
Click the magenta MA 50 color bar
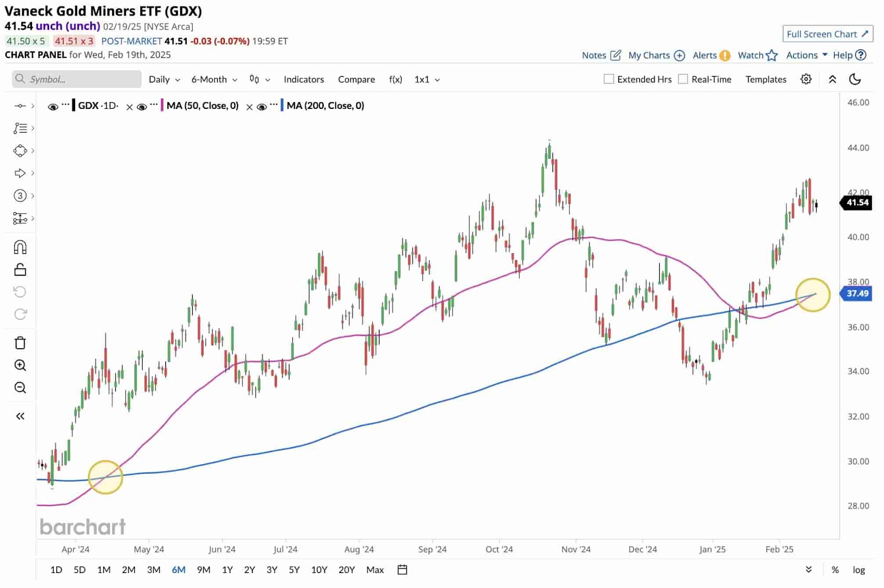(x=162, y=105)
